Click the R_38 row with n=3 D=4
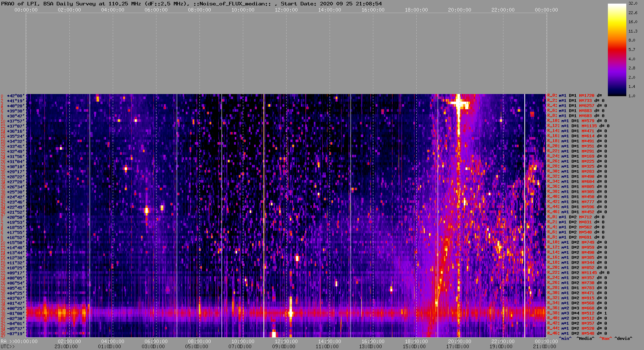Viewport: 644px width, 350px height. pos(577,313)
